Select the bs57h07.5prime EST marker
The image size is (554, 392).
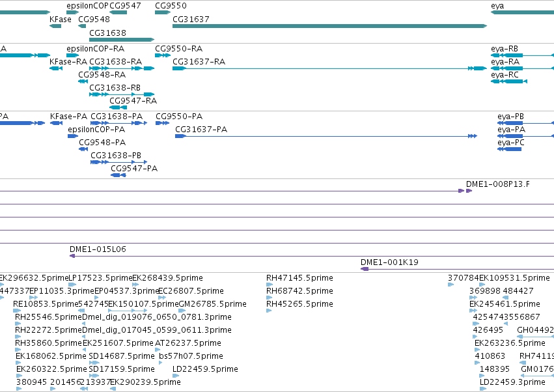point(161,363)
